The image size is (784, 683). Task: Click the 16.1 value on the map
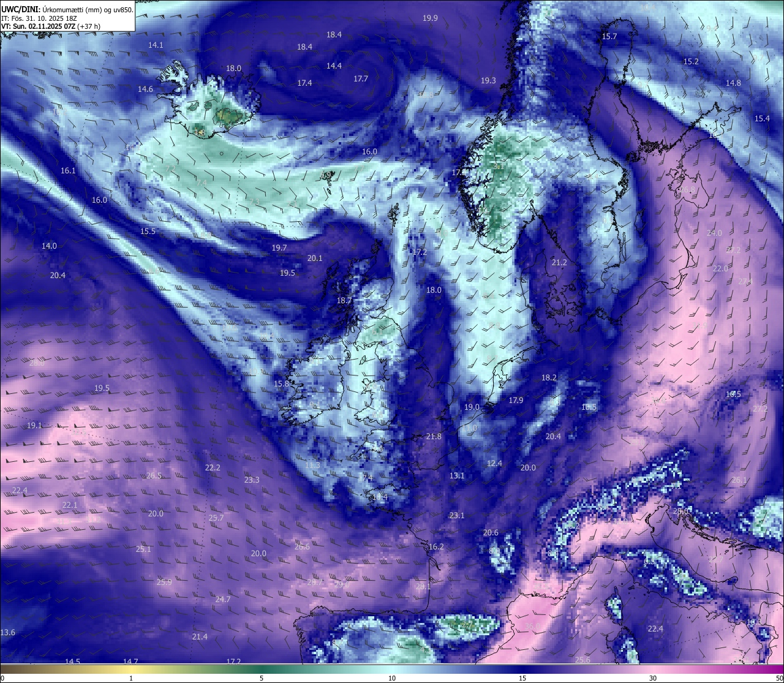tap(68, 171)
